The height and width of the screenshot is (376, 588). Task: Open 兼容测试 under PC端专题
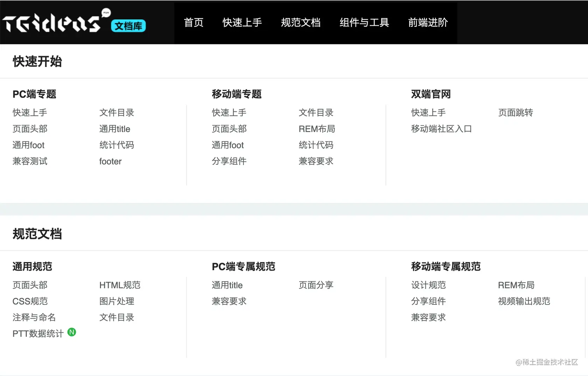point(30,161)
